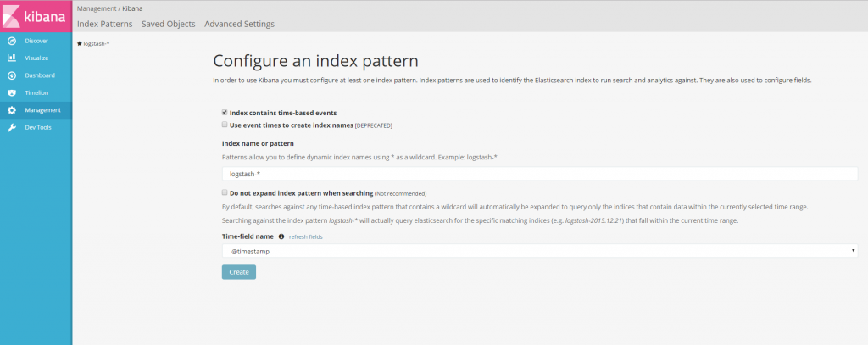Enable Use event times for index names

(x=225, y=125)
